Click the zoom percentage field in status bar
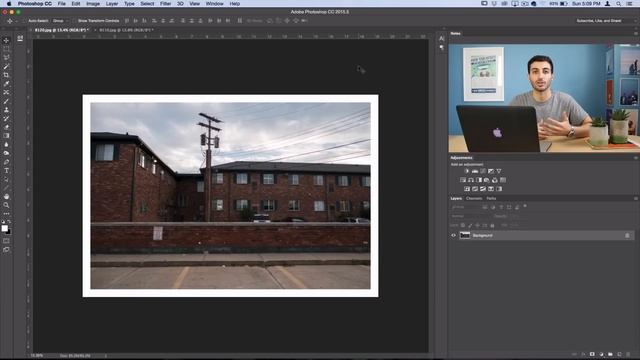Image resolution: width=640 pixels, height=360 pixels. tap(37, 356)
